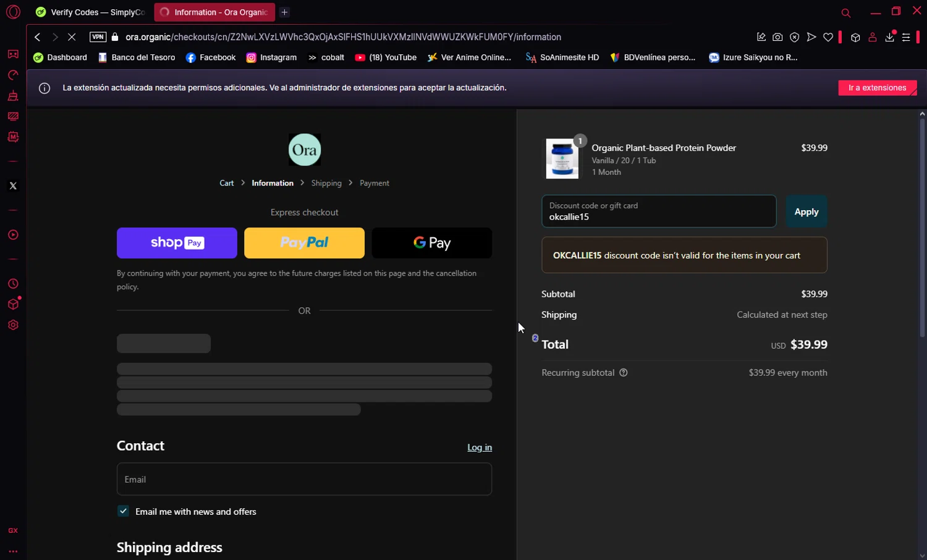Image resolution: width=927 pixels, height=560 pixels.
Task: Focus the Email input field
Action: (x=304, y=479)
